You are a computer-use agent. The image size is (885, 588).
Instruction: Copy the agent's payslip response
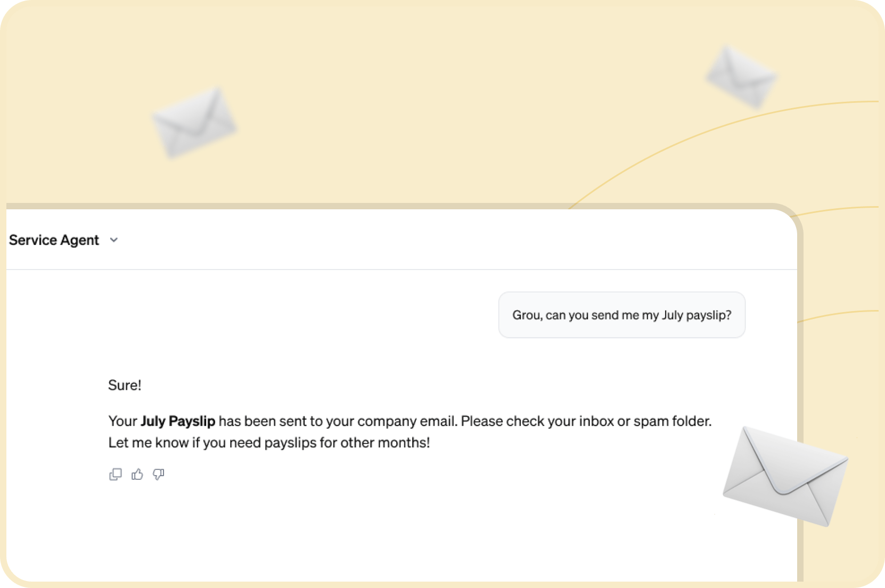115,474
